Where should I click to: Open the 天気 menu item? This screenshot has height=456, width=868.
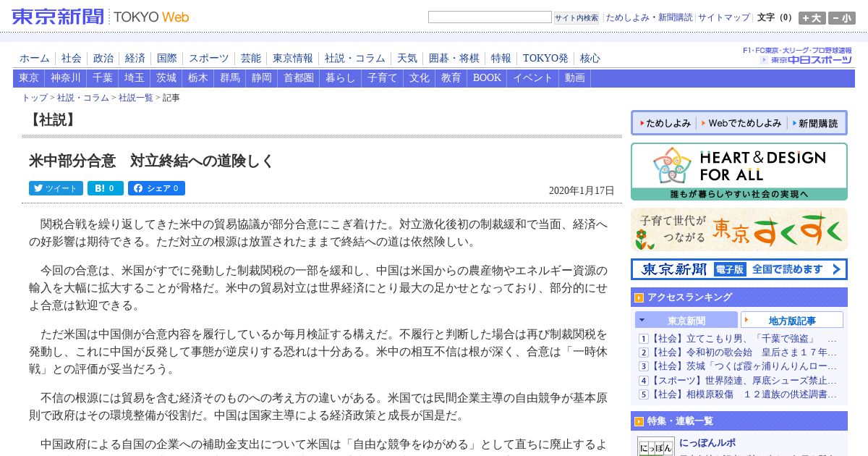[407, 59]
